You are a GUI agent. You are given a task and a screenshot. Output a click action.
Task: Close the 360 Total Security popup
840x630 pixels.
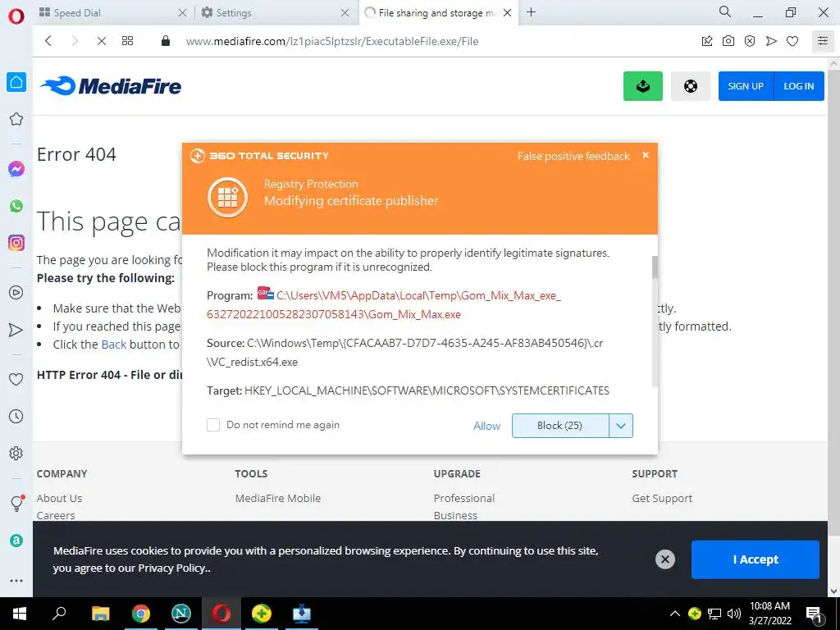click(x=646, y=155)
